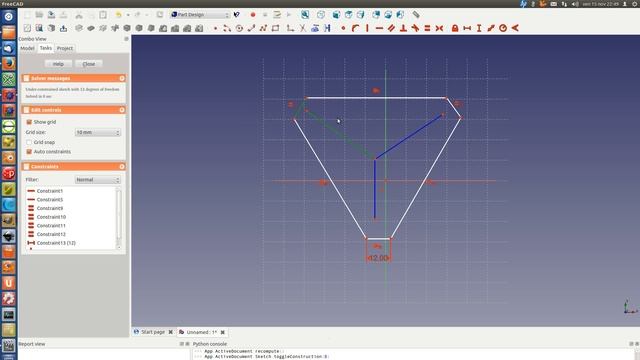Toggle the Auto constraints checkbox

click(x=29, y=151)
